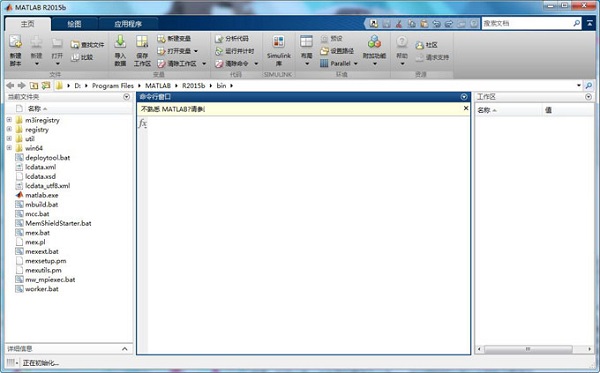600x373 pixels.
Task: Click the Compare (比较) files button
Action: (82, 57)
